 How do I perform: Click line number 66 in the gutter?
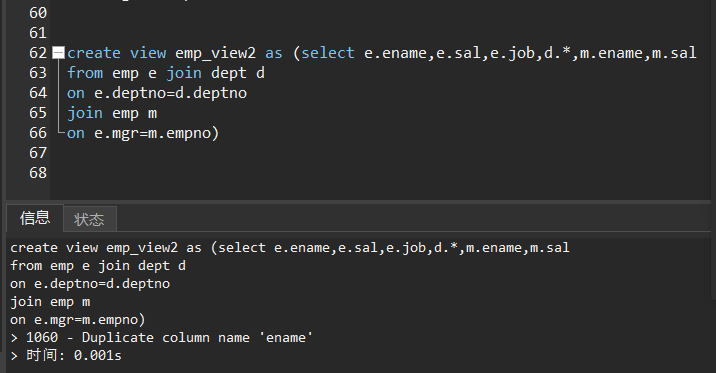point(38,133)
